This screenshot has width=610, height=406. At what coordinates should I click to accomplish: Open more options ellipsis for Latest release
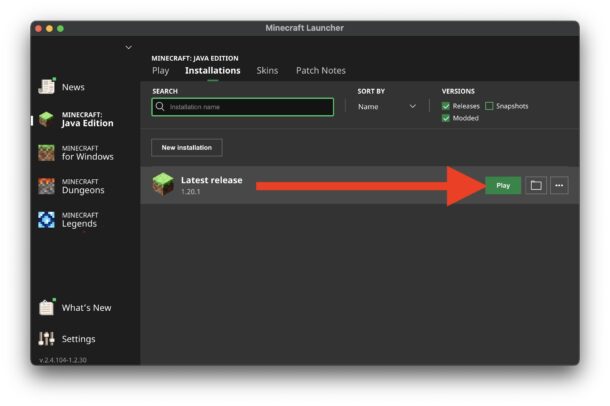[558, 185]
